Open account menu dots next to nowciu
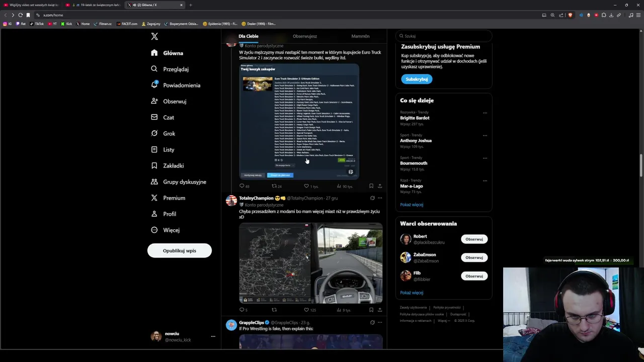Viewport: 644px width, 362px height. click(213, 336)
